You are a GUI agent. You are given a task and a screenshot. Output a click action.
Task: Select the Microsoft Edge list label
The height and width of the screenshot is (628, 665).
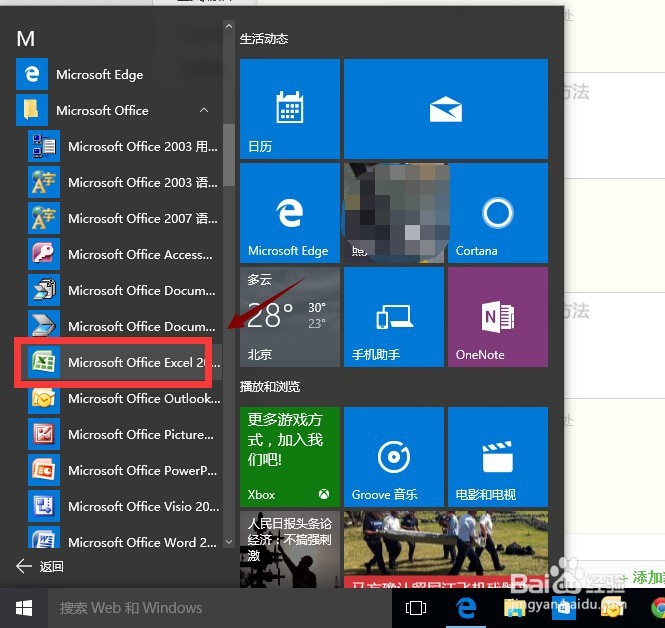[x=100, y=75]
